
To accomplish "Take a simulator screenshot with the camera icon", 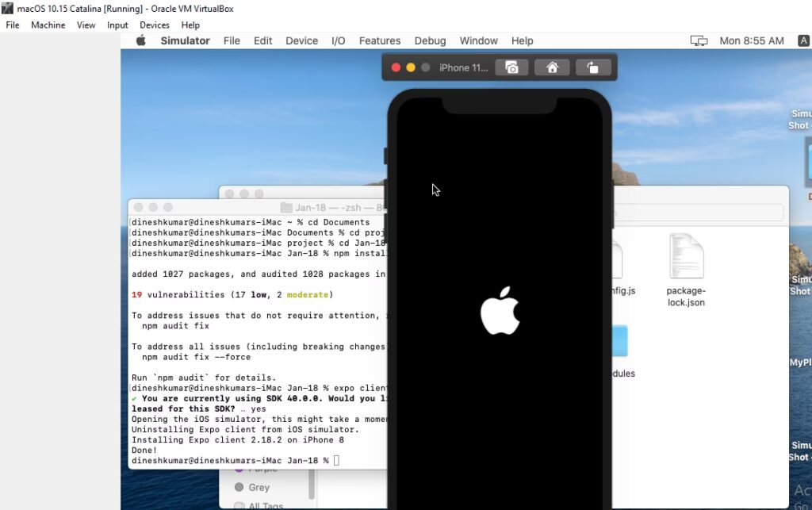I will [x=511, y=67].
